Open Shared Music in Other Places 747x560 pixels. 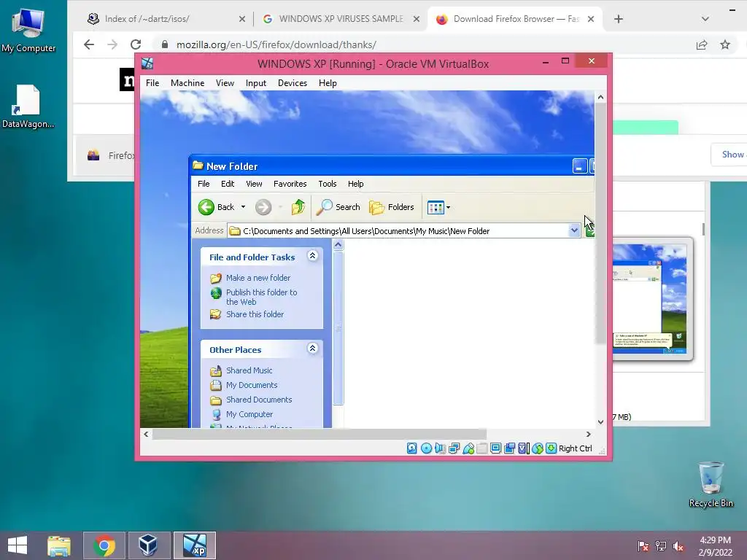click(x=249, y=370)
